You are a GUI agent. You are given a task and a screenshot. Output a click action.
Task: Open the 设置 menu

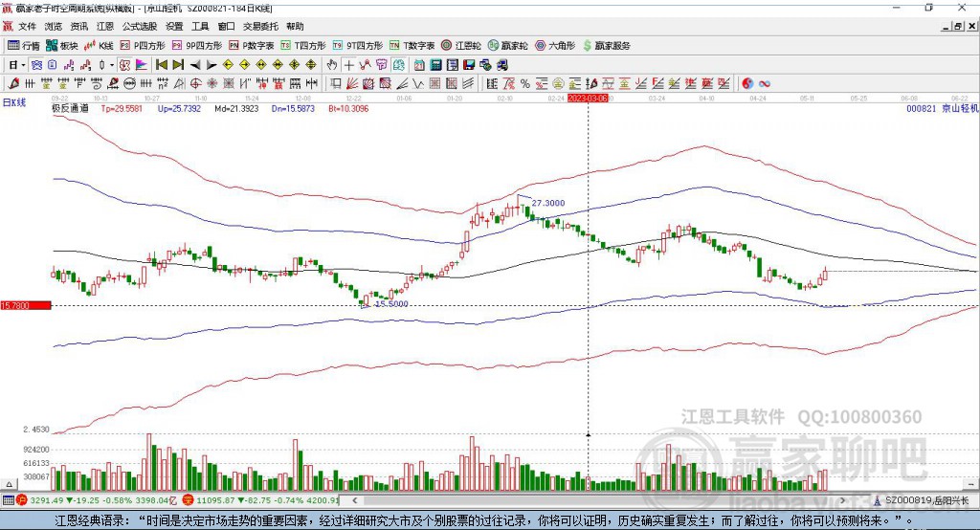coord(174,26)
